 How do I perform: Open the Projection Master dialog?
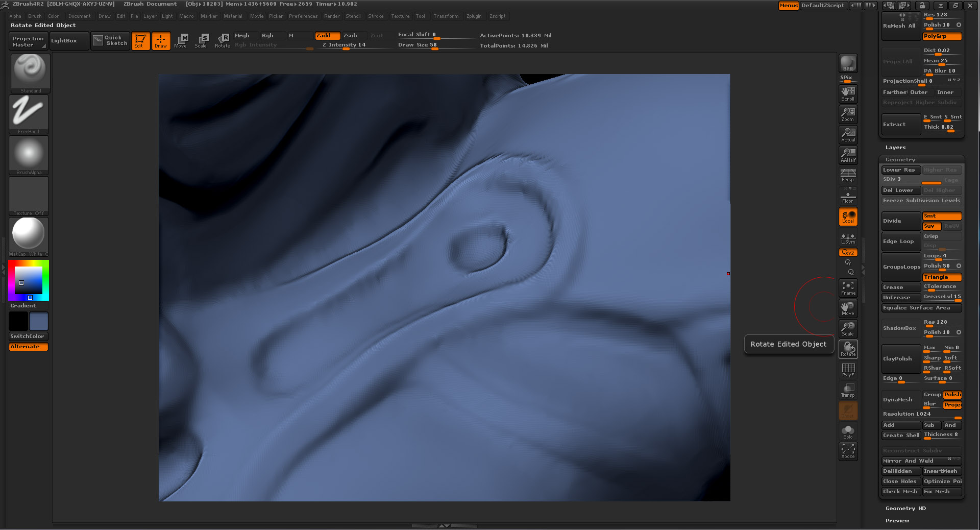click(28, 41)
